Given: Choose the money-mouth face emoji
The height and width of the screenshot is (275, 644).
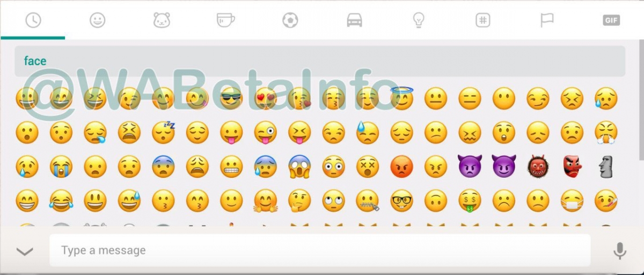Looking at the screenshot, I should (470, 201).
